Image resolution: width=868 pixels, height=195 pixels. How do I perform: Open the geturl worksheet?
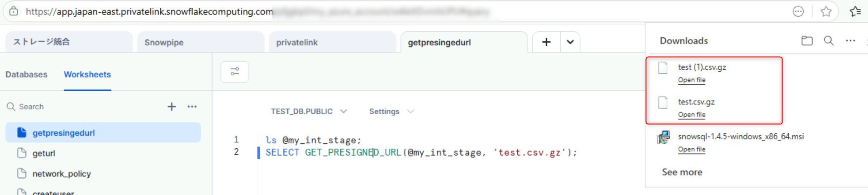pyautogui.click(x=44, y=153)
